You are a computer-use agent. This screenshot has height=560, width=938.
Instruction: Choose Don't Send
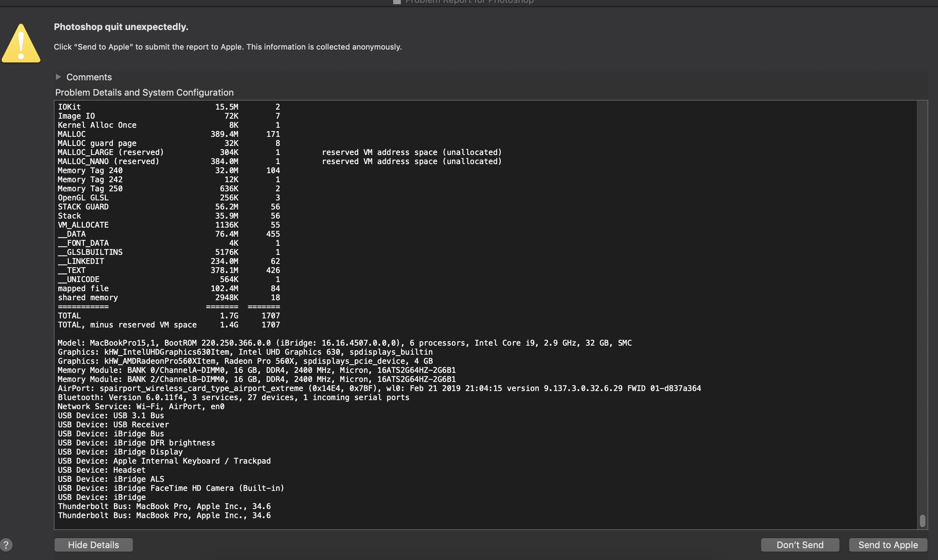[800, 545]
